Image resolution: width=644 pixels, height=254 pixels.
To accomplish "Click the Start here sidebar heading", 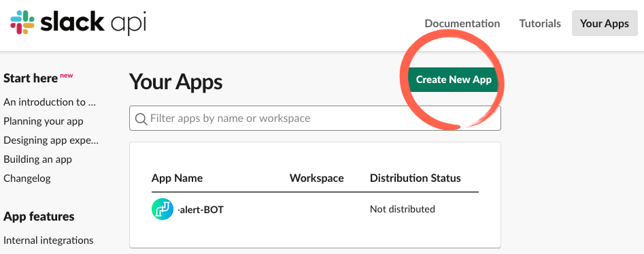I will point(31,78).
